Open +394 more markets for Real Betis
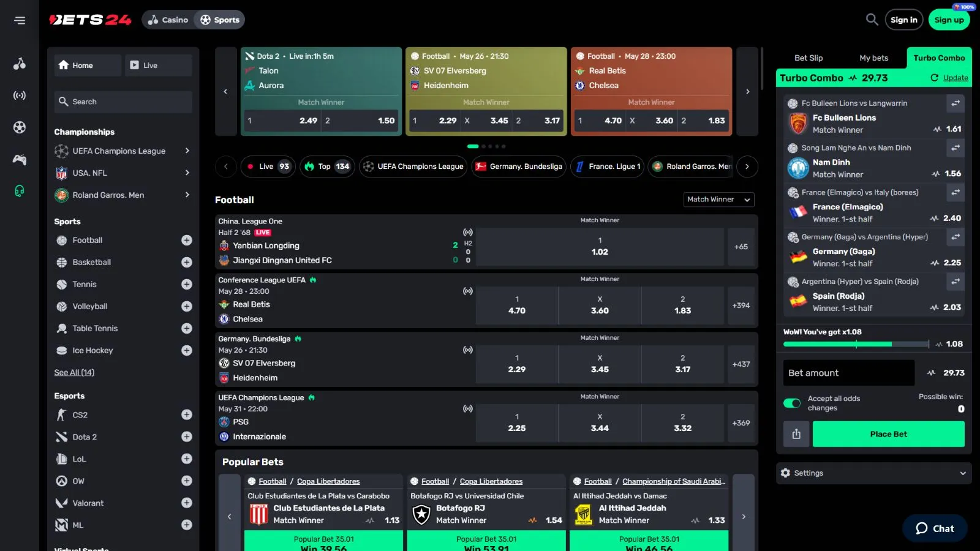 coord(741,305)
